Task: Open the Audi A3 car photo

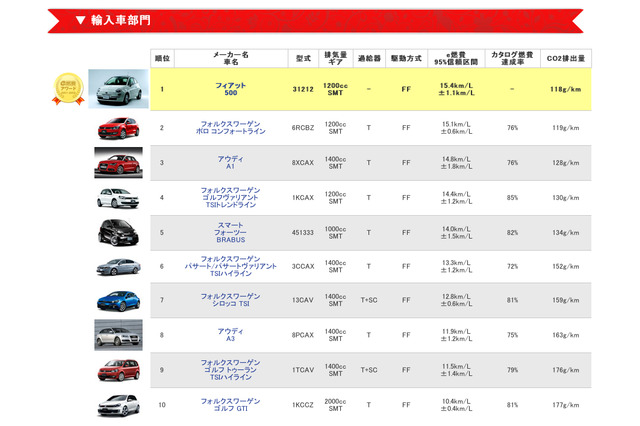Action: (x=119, y=335)
